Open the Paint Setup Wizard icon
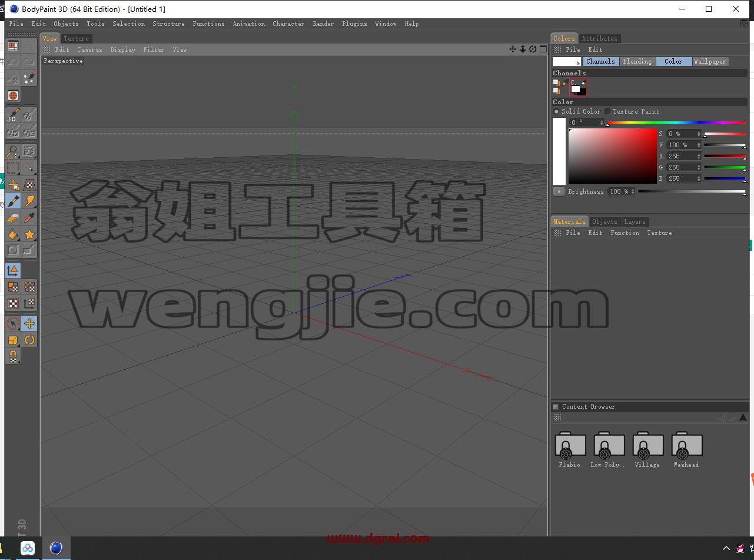The width and height of the screenshot is (754, 560). [29, 78]
